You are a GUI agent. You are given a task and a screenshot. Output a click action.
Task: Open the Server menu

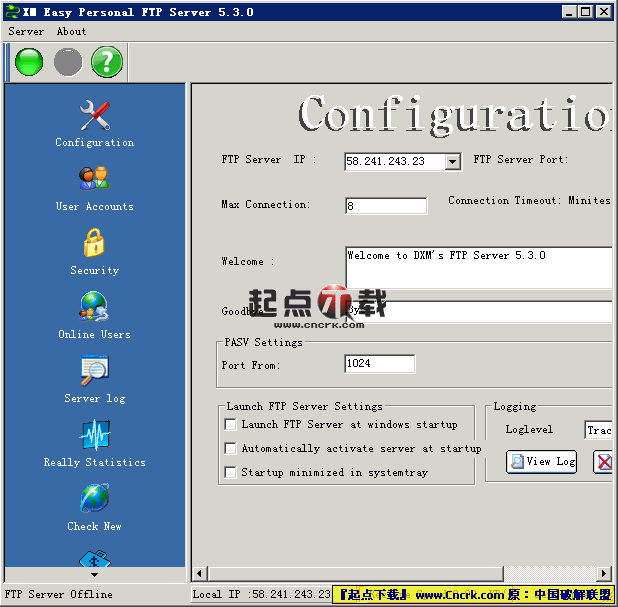tap(26, 32)
